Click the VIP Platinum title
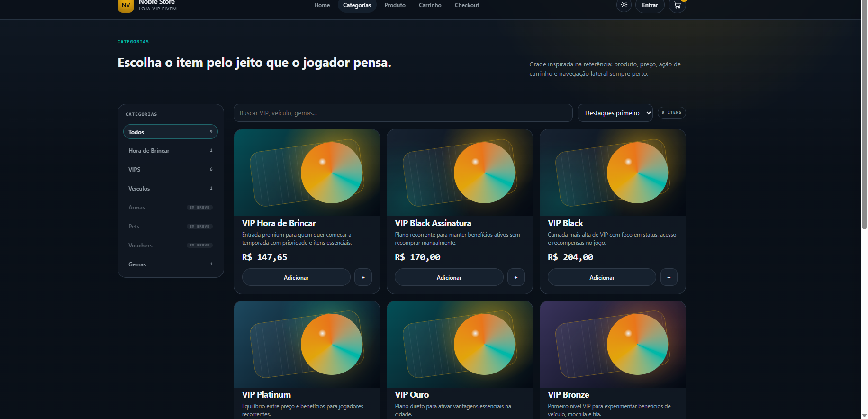 (266, 395)
